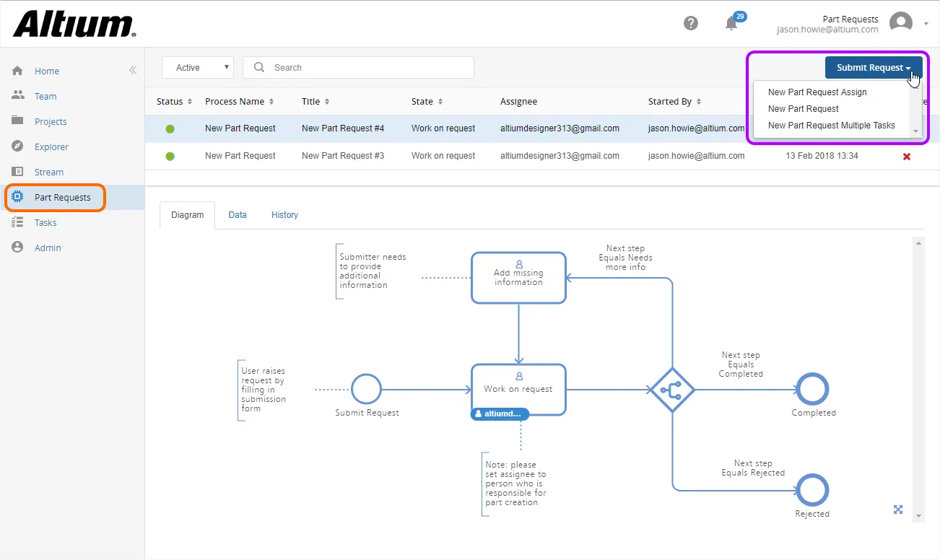Open Part Requests from the sidebar

(x=62, y=197)
